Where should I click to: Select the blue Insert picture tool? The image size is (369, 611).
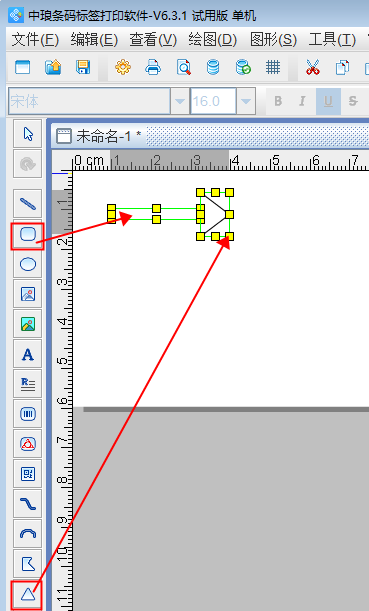tap(28, 294)
